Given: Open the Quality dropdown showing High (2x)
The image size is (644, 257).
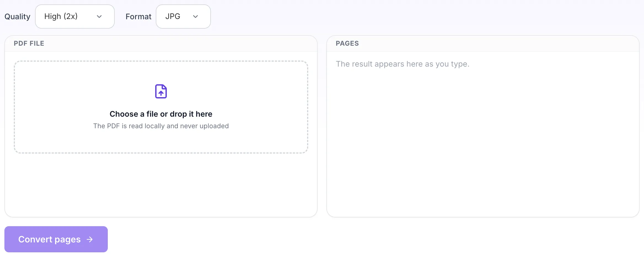Looking at the screenshot, I should point(75,17).
